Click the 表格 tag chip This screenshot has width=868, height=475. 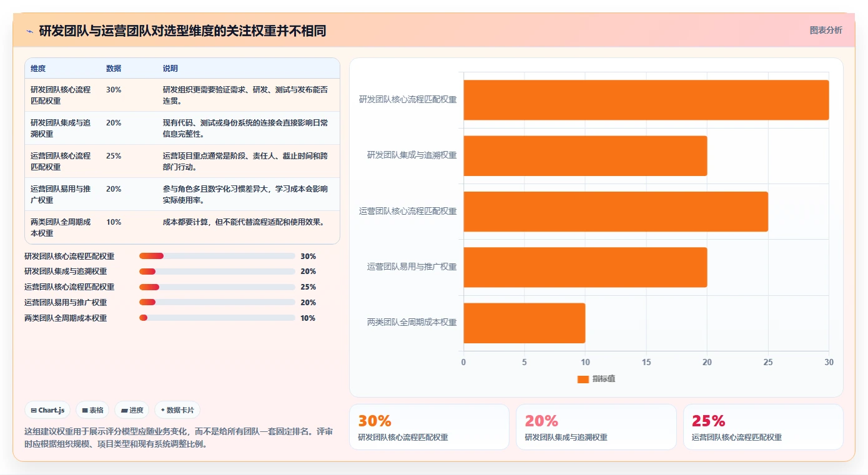point(92,410)
